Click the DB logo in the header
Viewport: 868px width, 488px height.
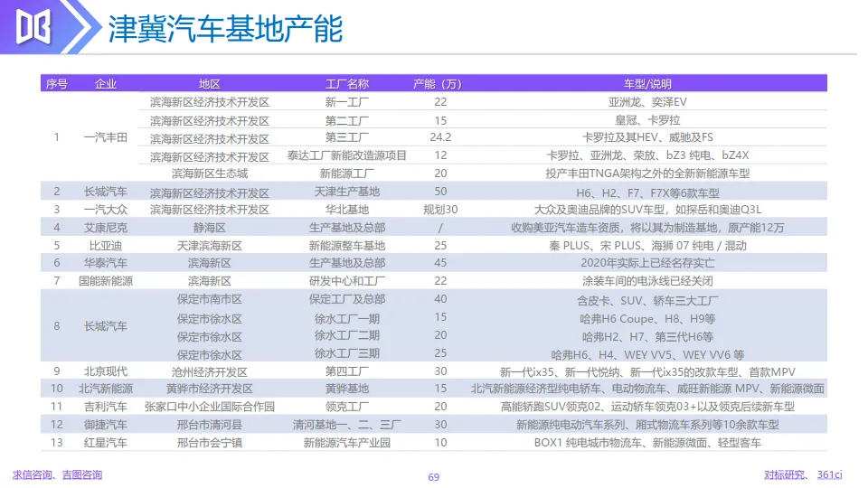(x=33, y=27)
